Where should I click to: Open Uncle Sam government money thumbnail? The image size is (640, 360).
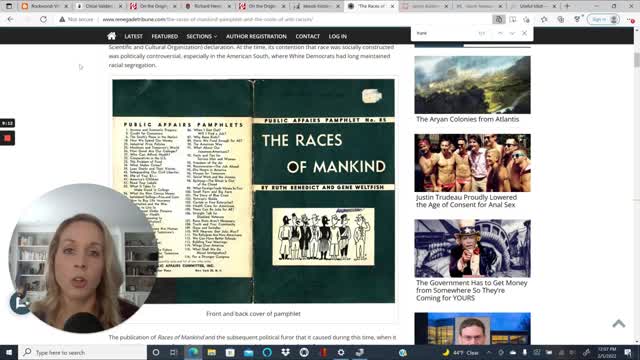(x=473, y=249)
